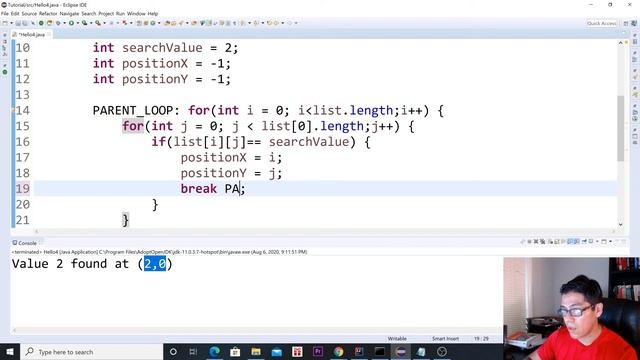Open Adobe Premiere Pro from taskbar
The width and height of the screenshot is (640, 360).
tap(318, 352)
